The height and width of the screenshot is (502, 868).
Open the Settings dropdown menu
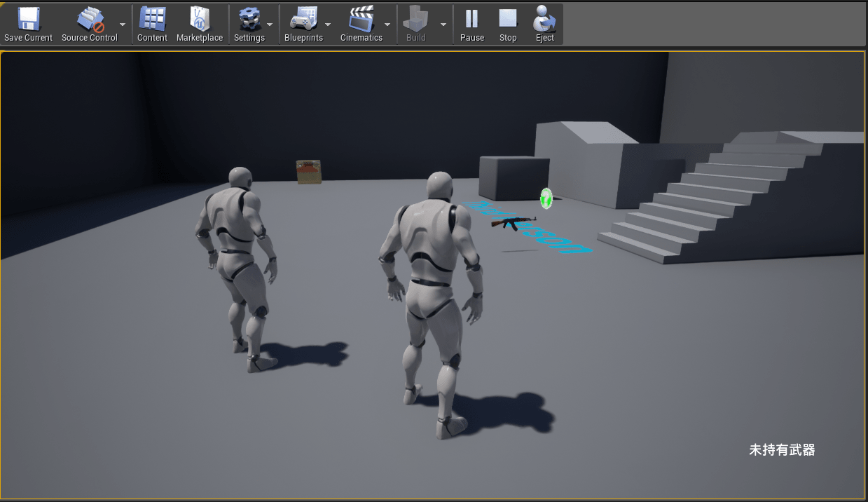[x=270, y=23]
